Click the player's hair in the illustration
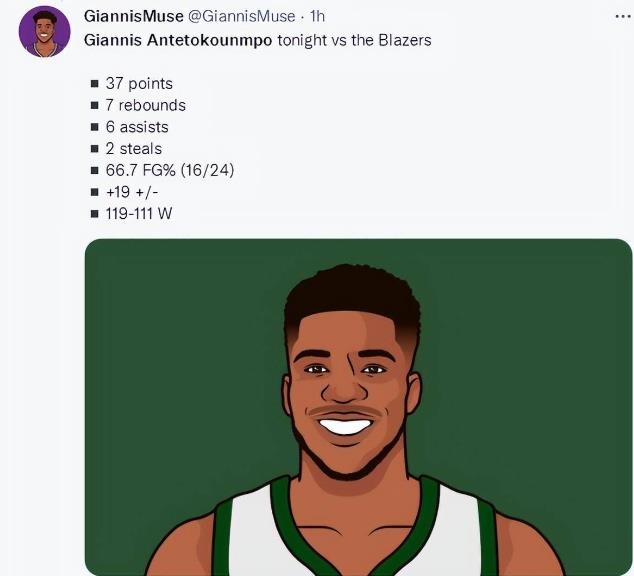Viewport: 634px width, 576px height. [351, 295]
